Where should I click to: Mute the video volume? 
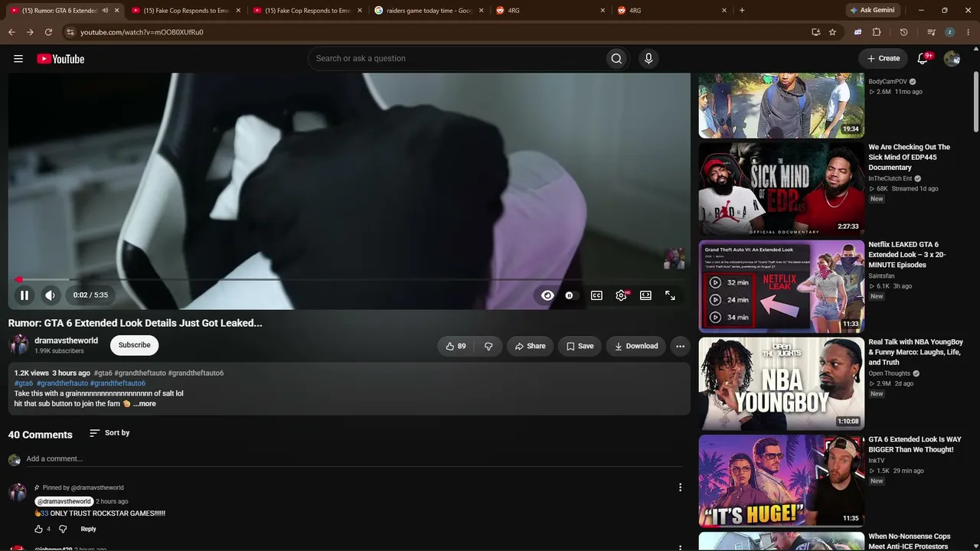50,295
